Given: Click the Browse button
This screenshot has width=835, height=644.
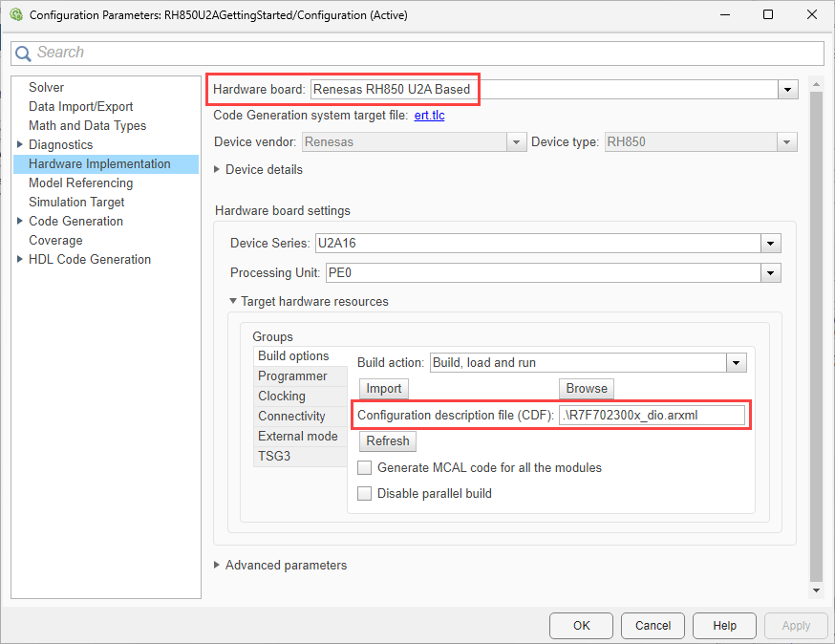Looking at the screenshot, I should (x=586, y=388).
